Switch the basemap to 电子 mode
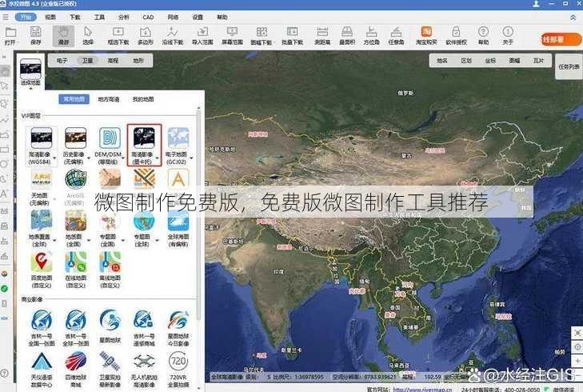583x392 pixels. (62, 61)
